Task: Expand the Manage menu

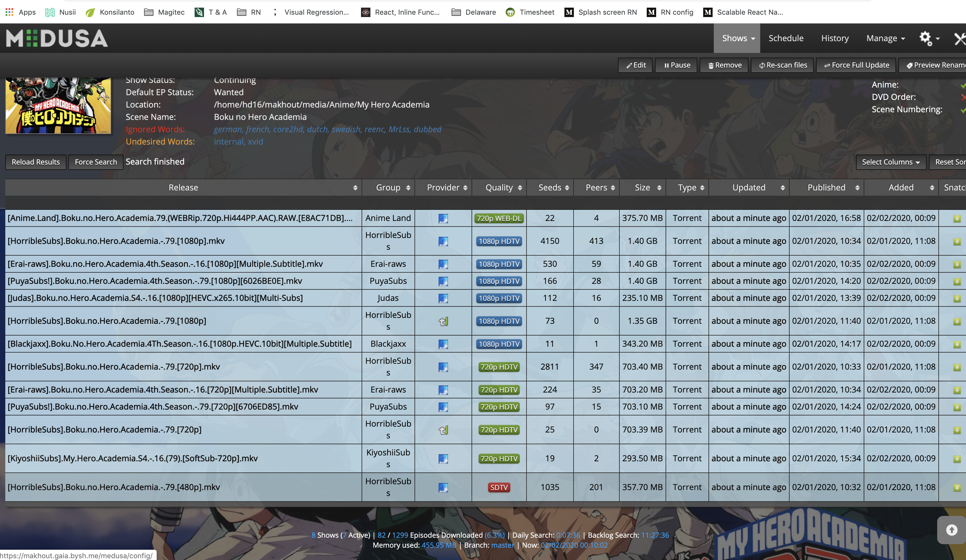Action: (x=885, y=38)
